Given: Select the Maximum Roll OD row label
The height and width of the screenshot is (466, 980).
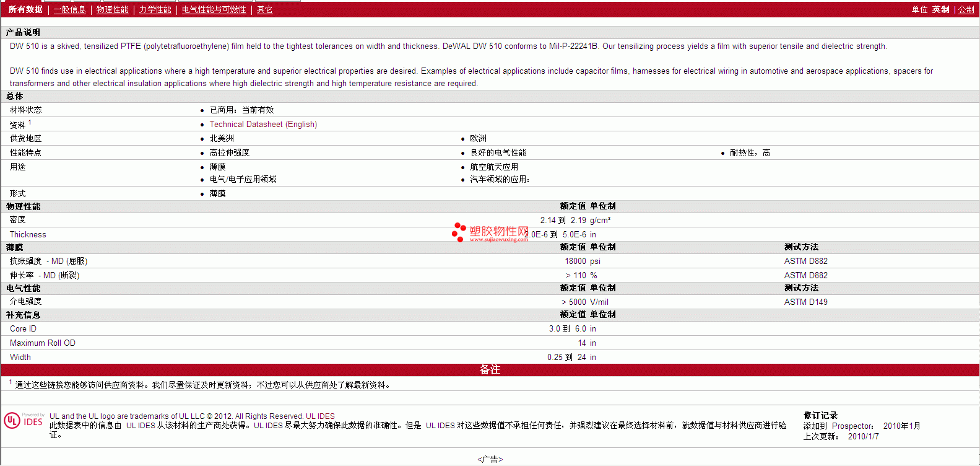Looking at the screenshot, I should [42, 343].
